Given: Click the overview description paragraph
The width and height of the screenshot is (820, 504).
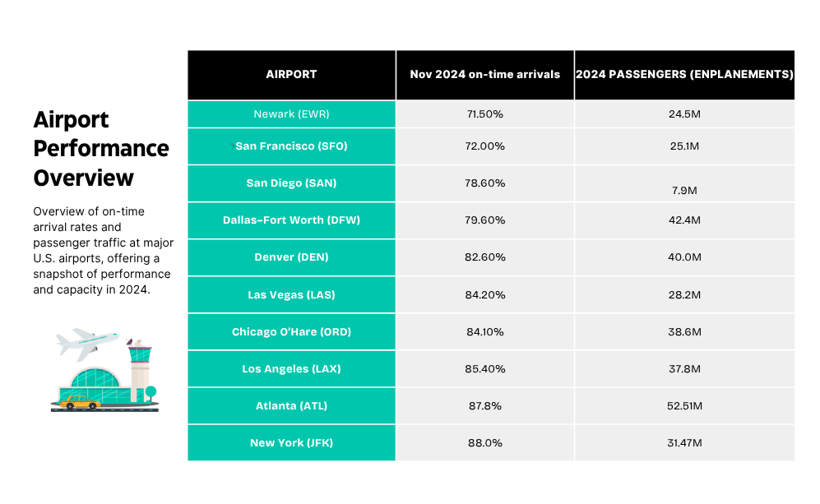Looking at the screenshot, I should (102, 250).
